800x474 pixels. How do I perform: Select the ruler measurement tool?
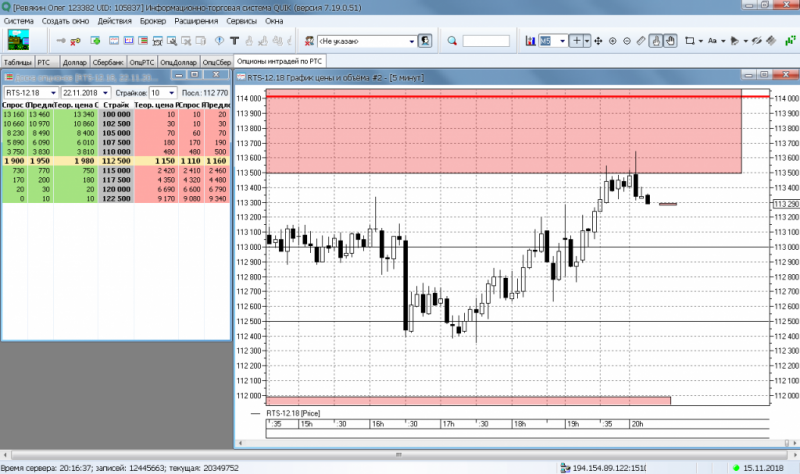pyautogui.click(x=641, y=41)
